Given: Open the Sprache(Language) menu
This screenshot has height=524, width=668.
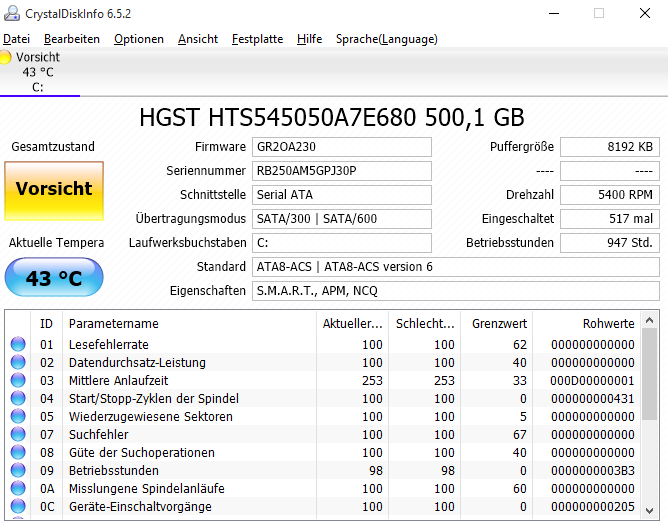Looking at the screenshot, I should (386, 39).
